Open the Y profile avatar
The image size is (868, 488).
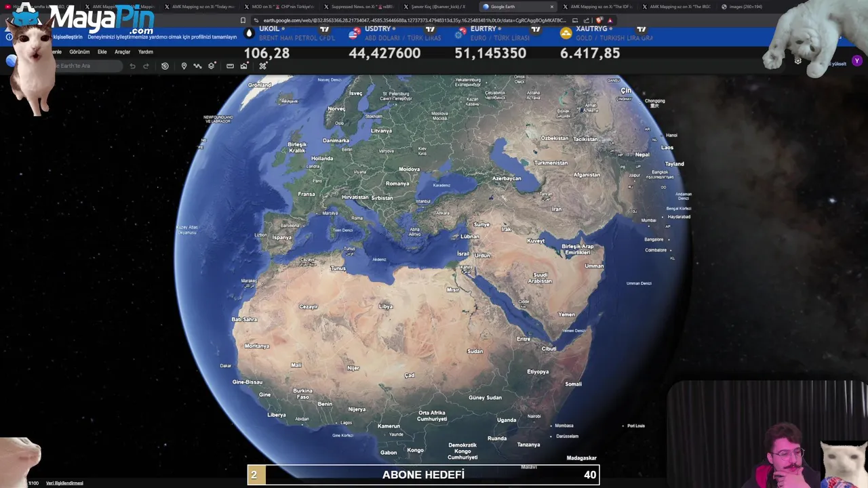pos(857,61)
